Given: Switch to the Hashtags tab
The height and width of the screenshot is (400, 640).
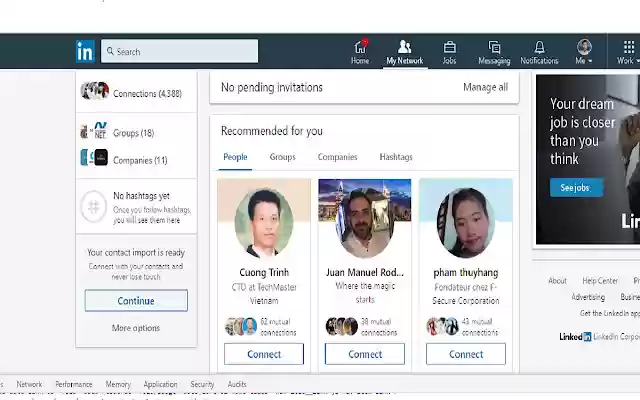Looking at the screenshot, I should click(396, 157).
